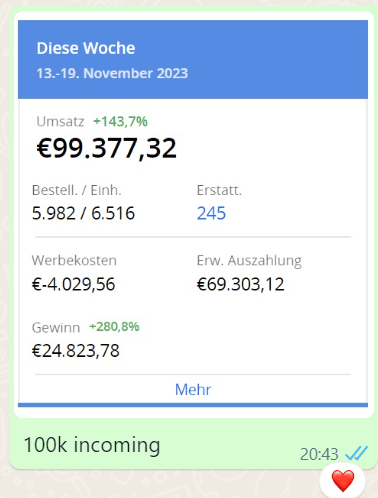Open the Mehr link

click(193, 389)
